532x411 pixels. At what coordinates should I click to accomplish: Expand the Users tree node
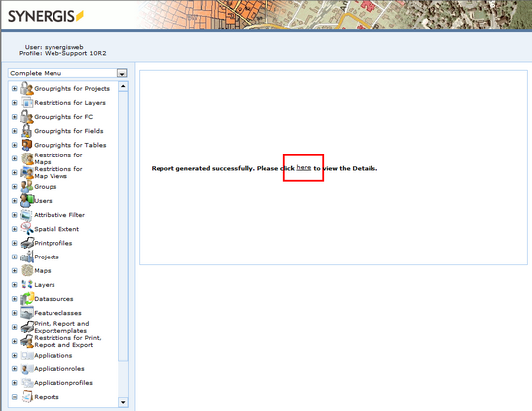click(x=14, y=200)
